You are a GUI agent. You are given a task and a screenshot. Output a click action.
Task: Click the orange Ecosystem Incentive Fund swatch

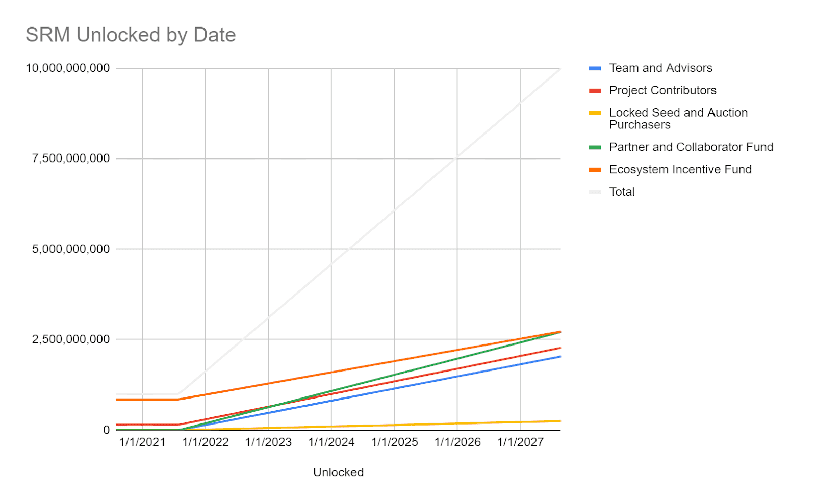click(595, 170)
